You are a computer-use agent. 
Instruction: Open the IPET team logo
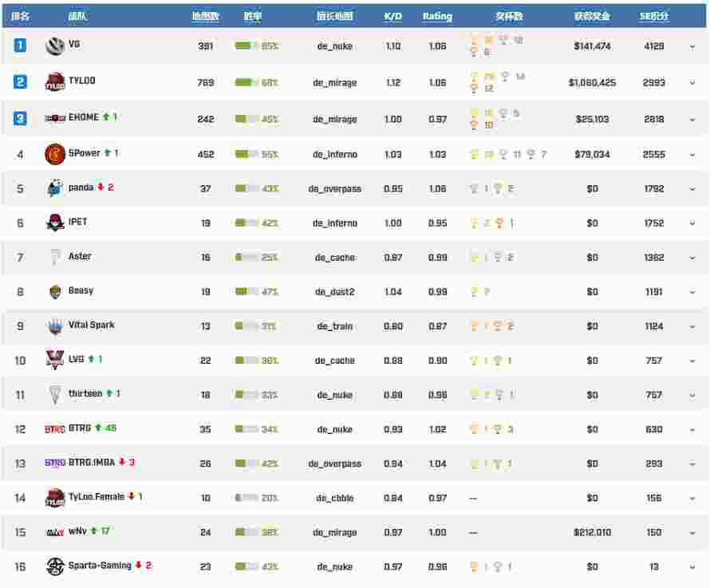coord(55,223)
